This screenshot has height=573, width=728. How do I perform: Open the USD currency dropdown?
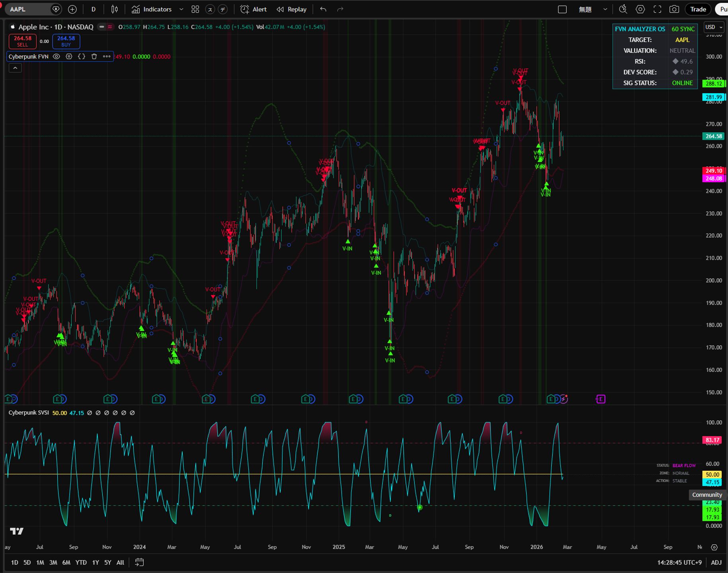[x=714, y=27]
